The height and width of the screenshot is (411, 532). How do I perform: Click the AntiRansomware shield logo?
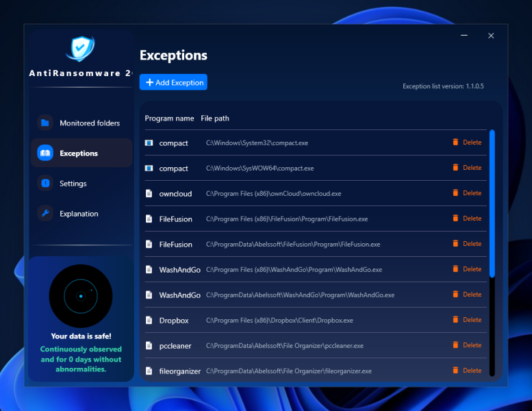pyautogui.click(x=80, y=49)
